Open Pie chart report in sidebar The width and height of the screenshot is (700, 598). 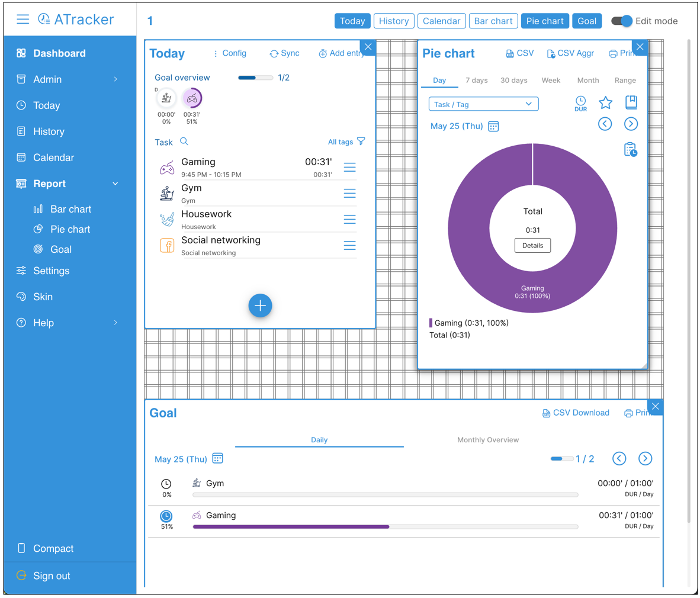tap(69, 229)
